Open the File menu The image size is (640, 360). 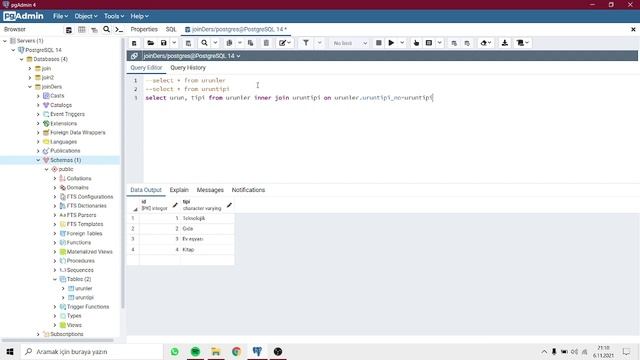tap(60, 16)
